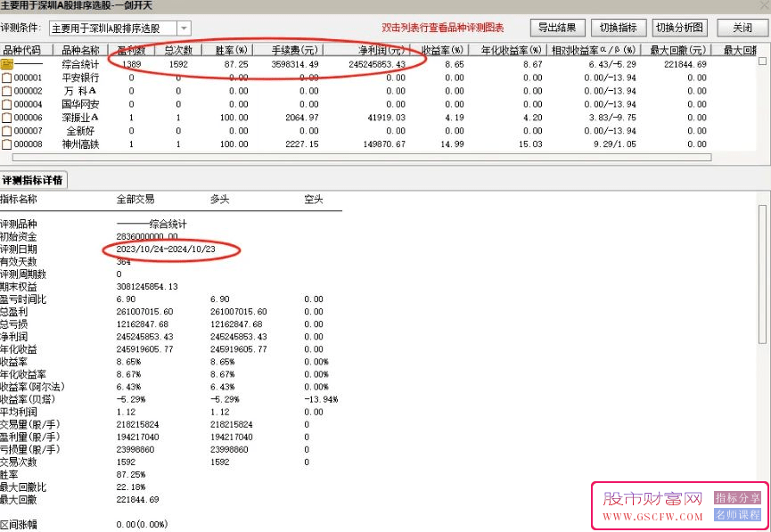This screenshot has height=532, width=771.
Task: Click the 盈亏时间比 label
Action: 23,299
